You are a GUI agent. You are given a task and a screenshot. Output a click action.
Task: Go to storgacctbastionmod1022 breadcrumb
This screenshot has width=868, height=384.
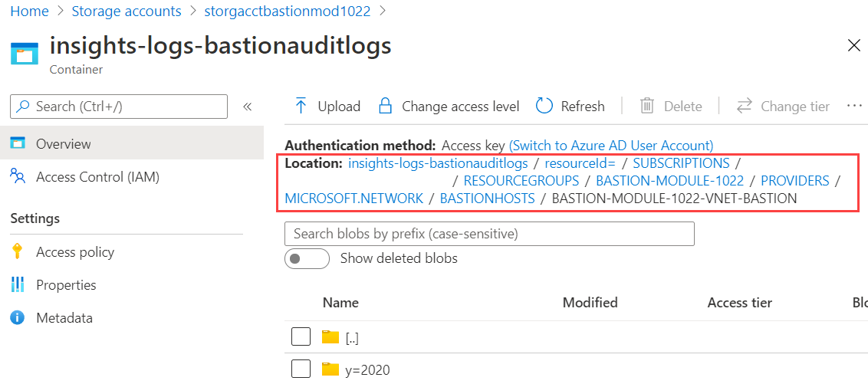tap(288, 11)
